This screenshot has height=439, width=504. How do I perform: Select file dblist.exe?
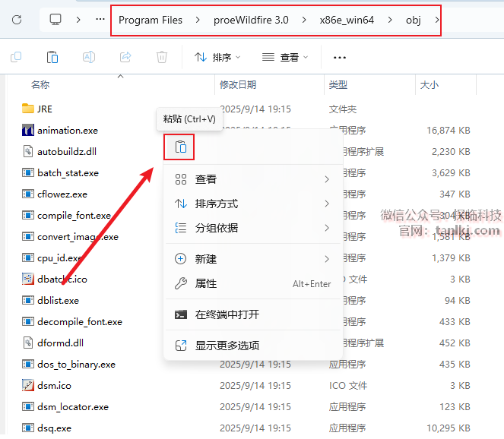[59, 300]
